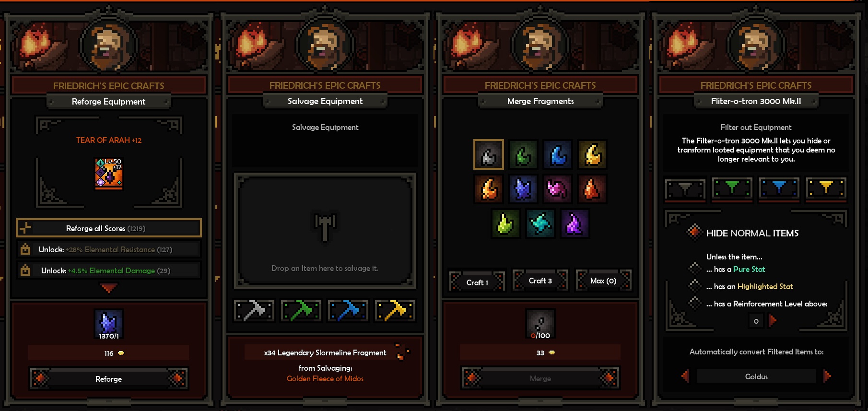Click right arrow next to Goldus
Screen dimensions: 868x411
[827, 376]
